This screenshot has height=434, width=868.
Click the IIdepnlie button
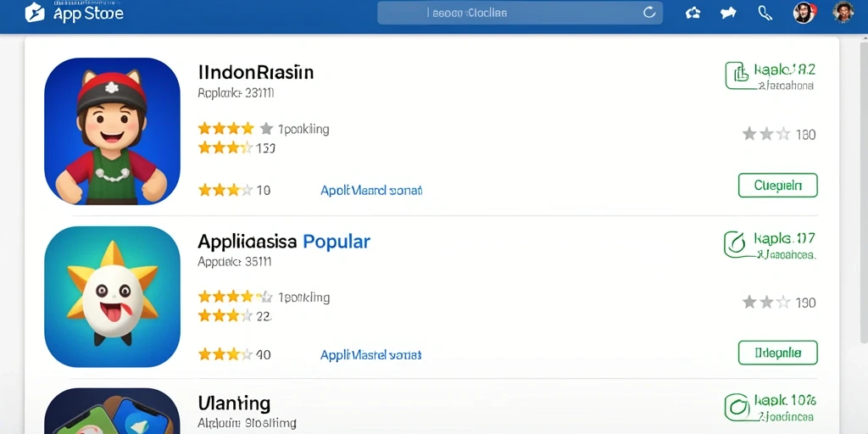(778, 353)
